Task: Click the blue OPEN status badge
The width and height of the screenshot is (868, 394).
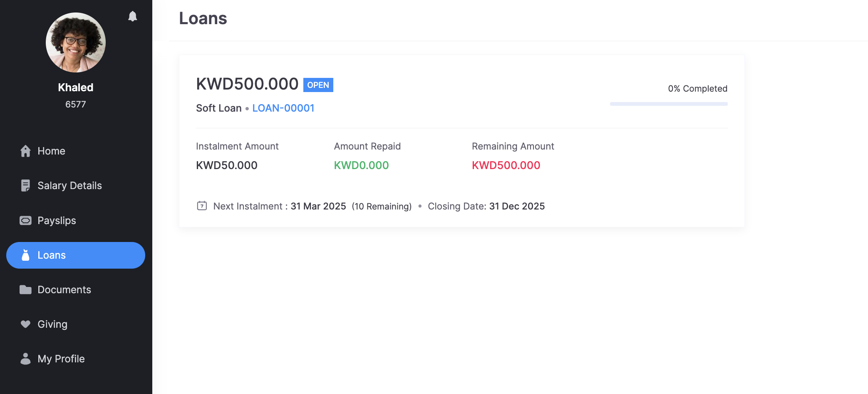Action: pos(318,85)
